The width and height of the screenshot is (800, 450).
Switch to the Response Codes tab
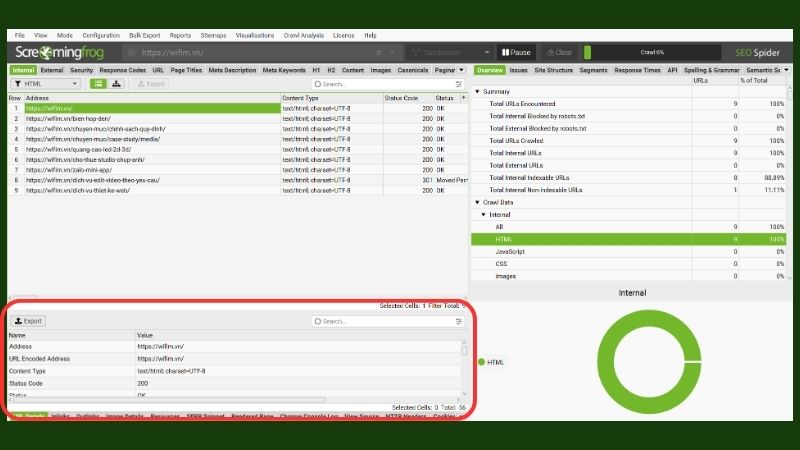pyautogui.click(x=122, y=70)
